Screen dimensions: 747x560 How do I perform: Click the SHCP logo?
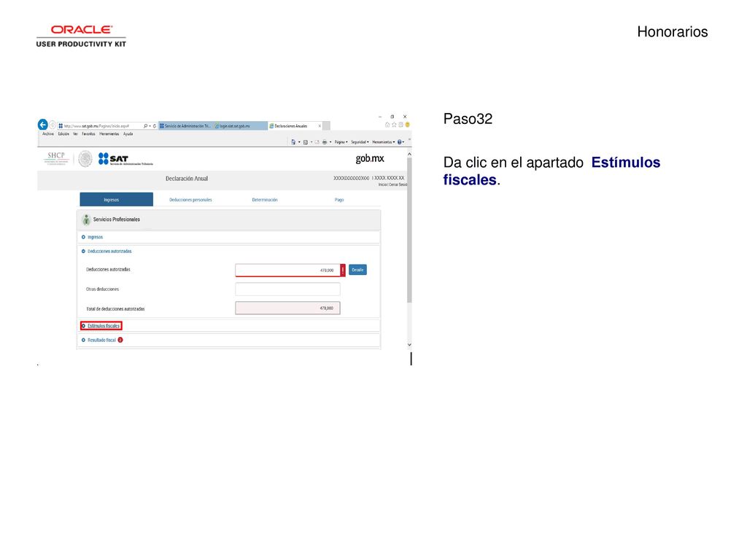56,158
